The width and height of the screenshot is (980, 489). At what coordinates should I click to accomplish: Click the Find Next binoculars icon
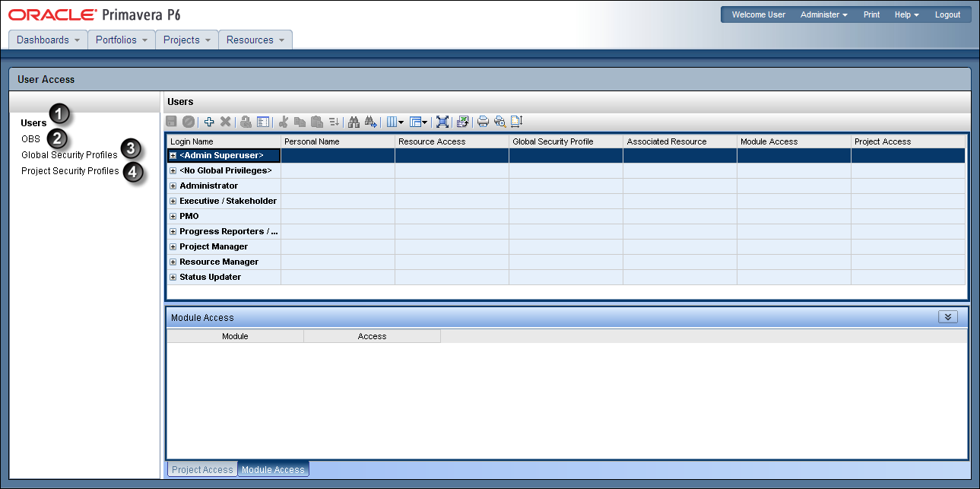click(371, 122)
